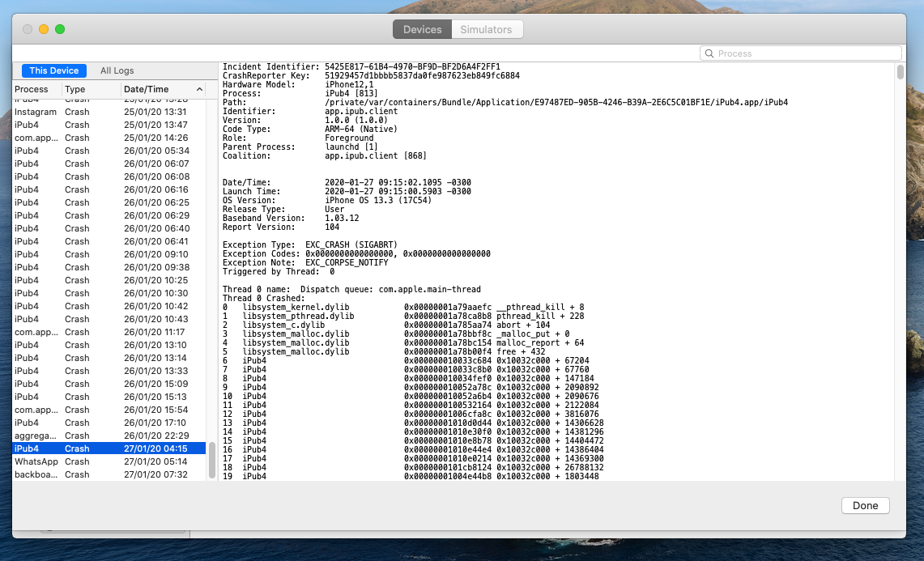
Task: Click the Done button
Action: [865, 505]
